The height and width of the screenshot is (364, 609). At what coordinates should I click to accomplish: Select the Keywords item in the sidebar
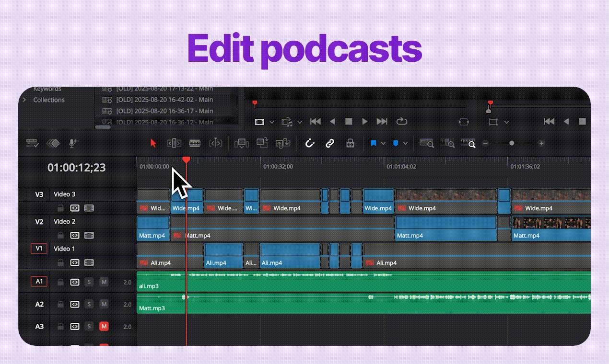click(x=48, y=89)
